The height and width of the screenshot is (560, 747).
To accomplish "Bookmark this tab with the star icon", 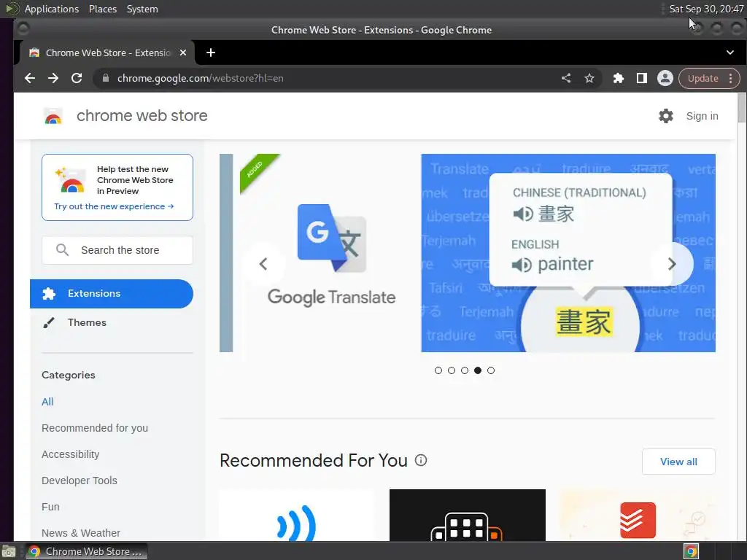I will 589,78.
